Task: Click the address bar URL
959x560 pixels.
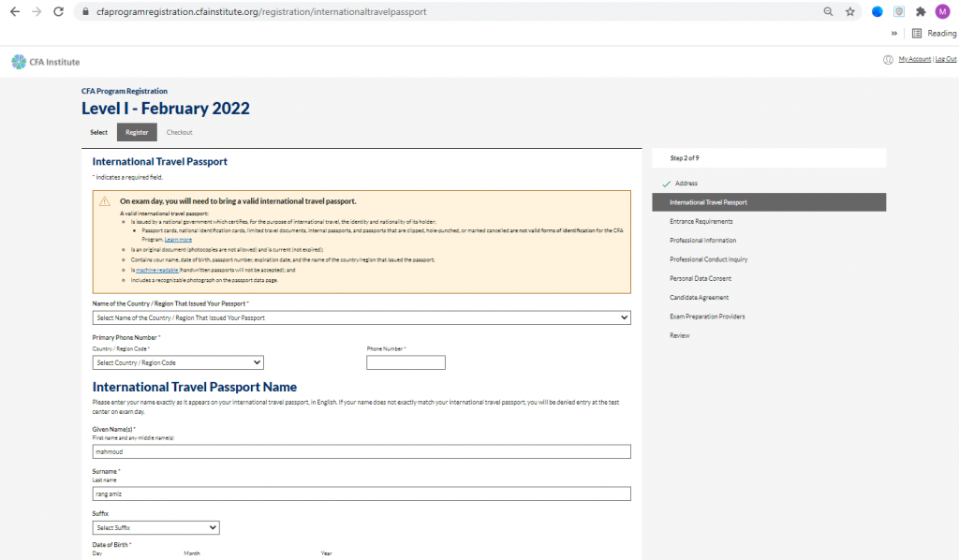Action: (261, 11)
